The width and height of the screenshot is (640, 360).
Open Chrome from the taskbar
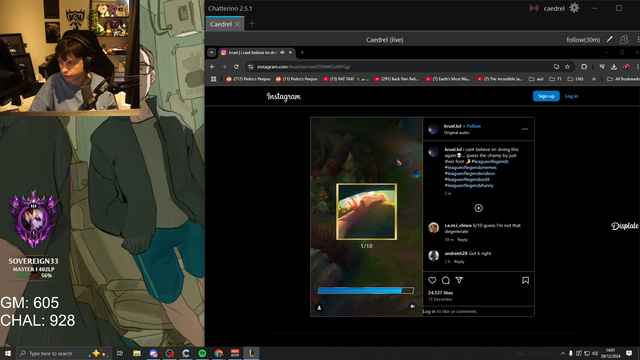pos(219,353)
